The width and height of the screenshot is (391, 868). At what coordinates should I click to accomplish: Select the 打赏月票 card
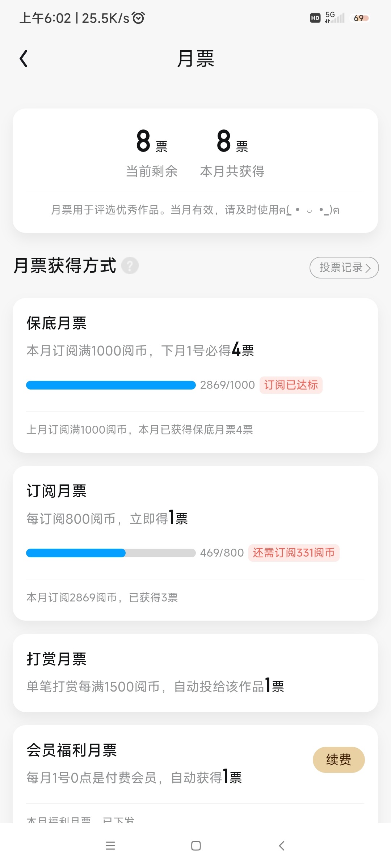(195, 673)
